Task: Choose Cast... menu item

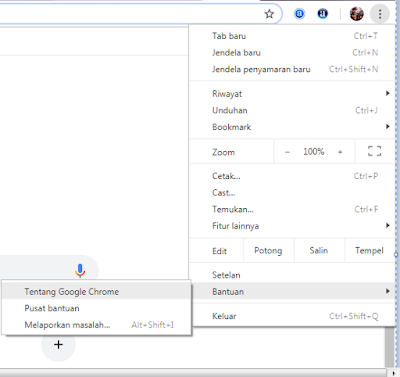Action: tap(292, 193)
